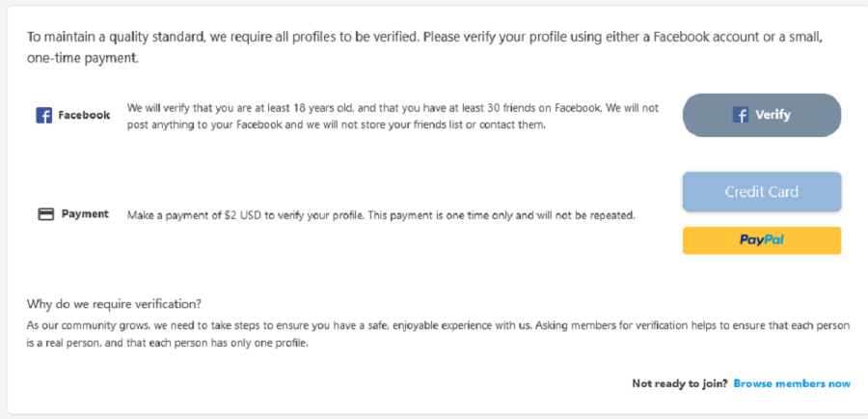Click the Facebook logo beside the Facebook label

(43, 115)
